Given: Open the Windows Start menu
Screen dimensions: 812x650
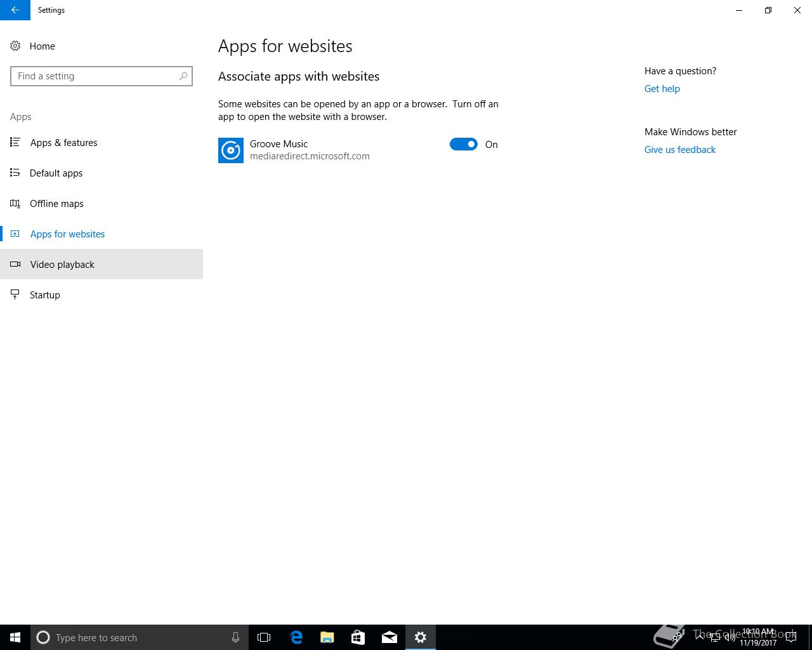Looking at the screenshot, I should [x=15, y=637].
